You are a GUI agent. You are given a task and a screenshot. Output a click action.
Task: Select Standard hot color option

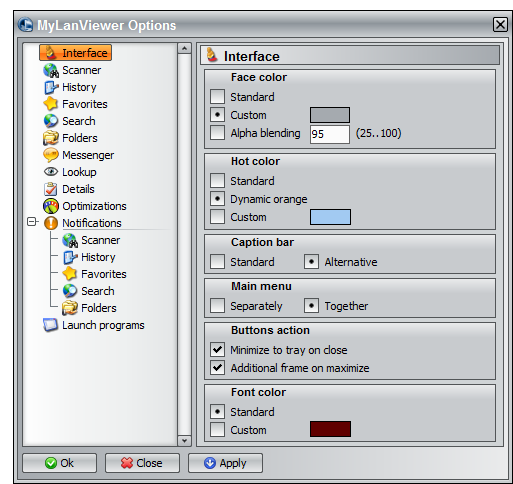point(217,180)
